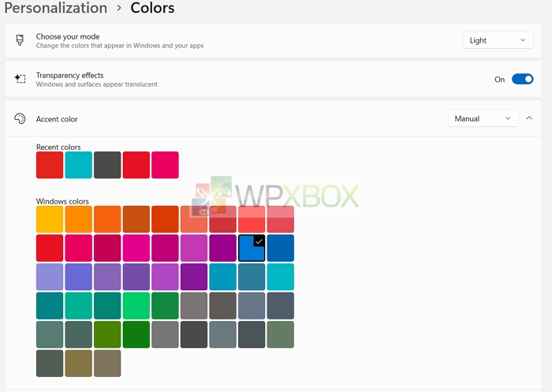
Task: Click the Colors page title
Action: tap(152, 8)
